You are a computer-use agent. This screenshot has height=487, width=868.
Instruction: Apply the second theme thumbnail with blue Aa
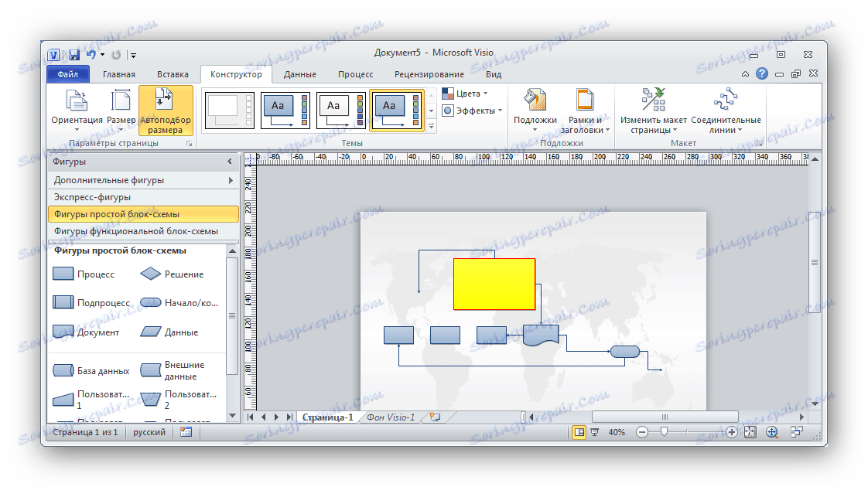pyautogui.click(x=285, y=111)
